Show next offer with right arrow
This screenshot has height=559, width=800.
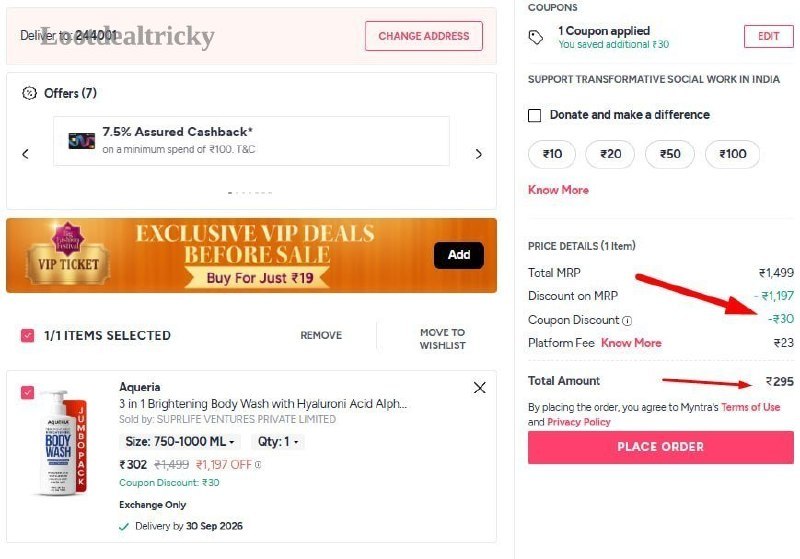point(479,154)
